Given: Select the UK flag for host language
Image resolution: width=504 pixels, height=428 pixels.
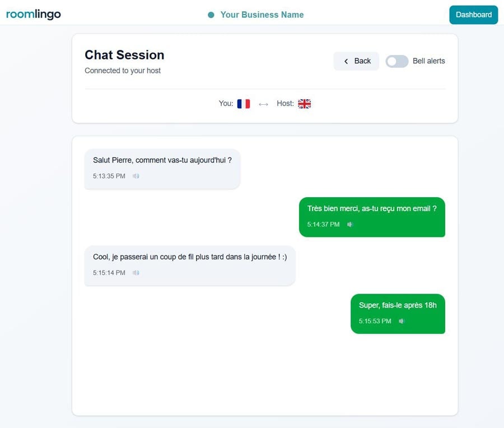Looking at the screenshot, I should [x=304, y=103].
